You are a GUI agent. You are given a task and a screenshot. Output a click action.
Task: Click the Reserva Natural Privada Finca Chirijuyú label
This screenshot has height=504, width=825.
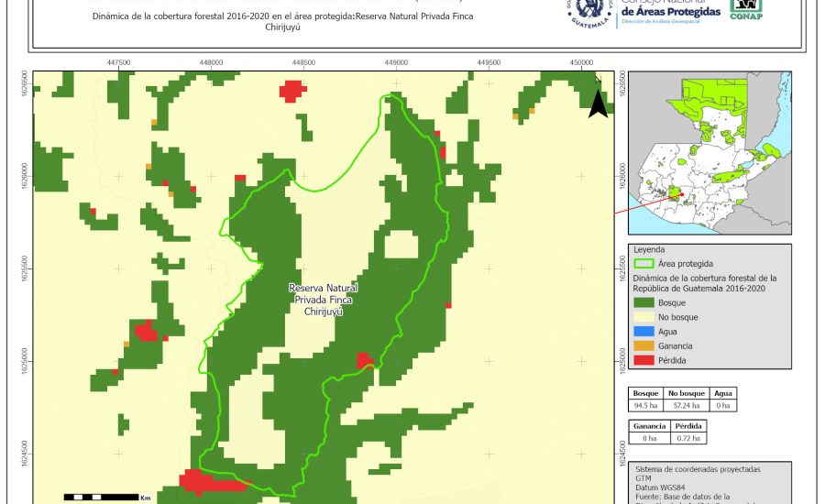click(315, 300)
